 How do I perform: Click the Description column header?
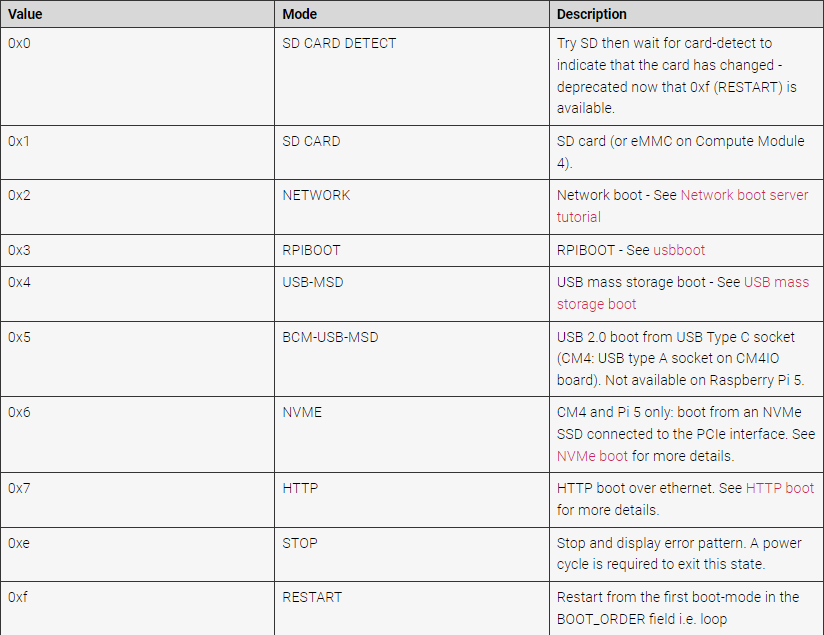[686, 14]
